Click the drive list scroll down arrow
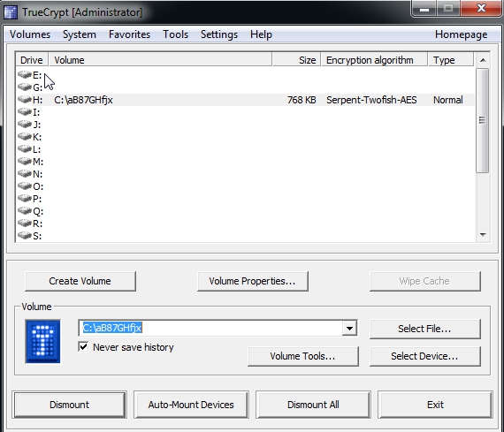The width and height of the screenshot is (504, 432). point(483,235)
